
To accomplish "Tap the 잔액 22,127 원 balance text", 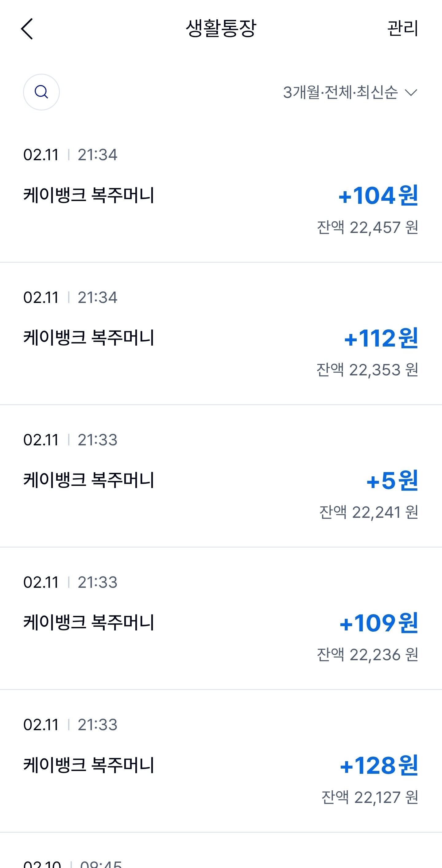I will [x=370, y=798].
